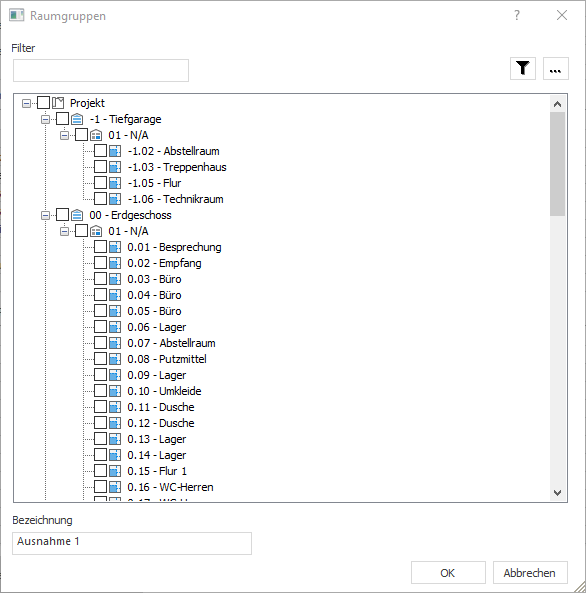Click the -1 Tiefgarage floor icon

[77, 119]
